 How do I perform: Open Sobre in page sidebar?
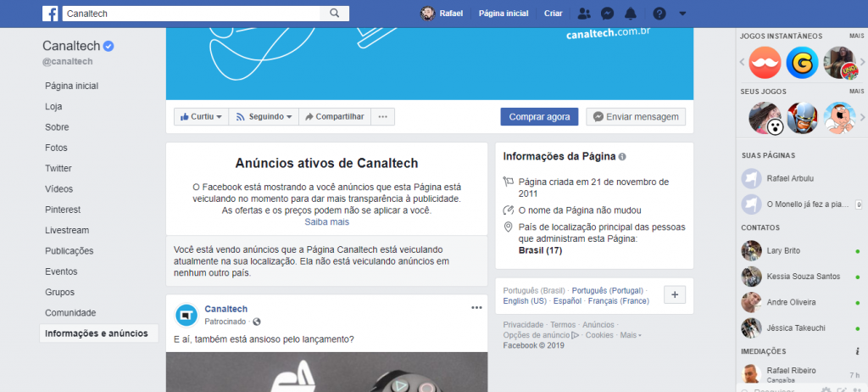tap(57, 127)
